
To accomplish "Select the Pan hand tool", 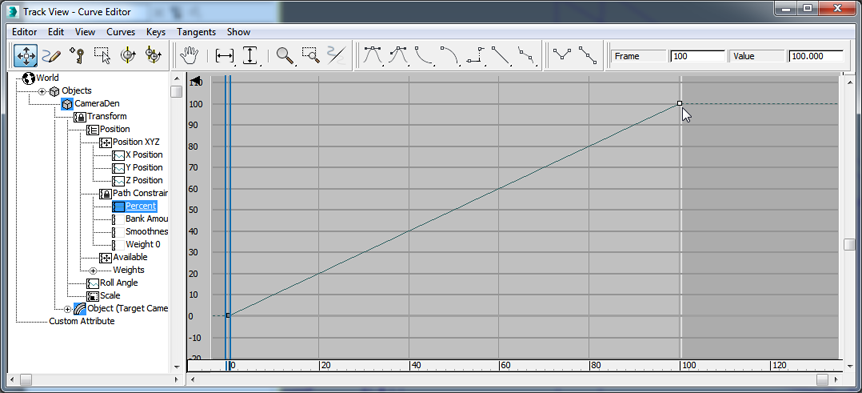I will tap(190, 56).
